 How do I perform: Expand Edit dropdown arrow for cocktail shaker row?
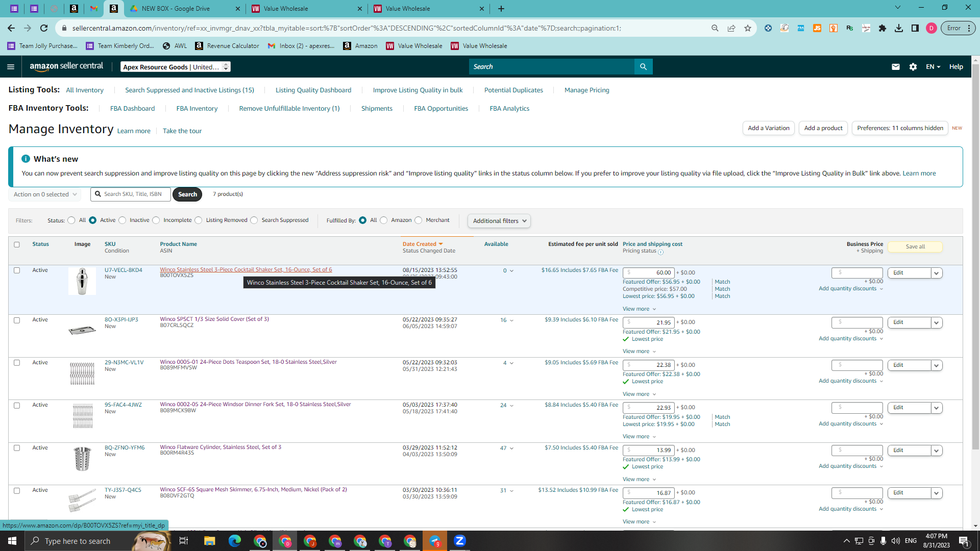[x=937, y=273]
